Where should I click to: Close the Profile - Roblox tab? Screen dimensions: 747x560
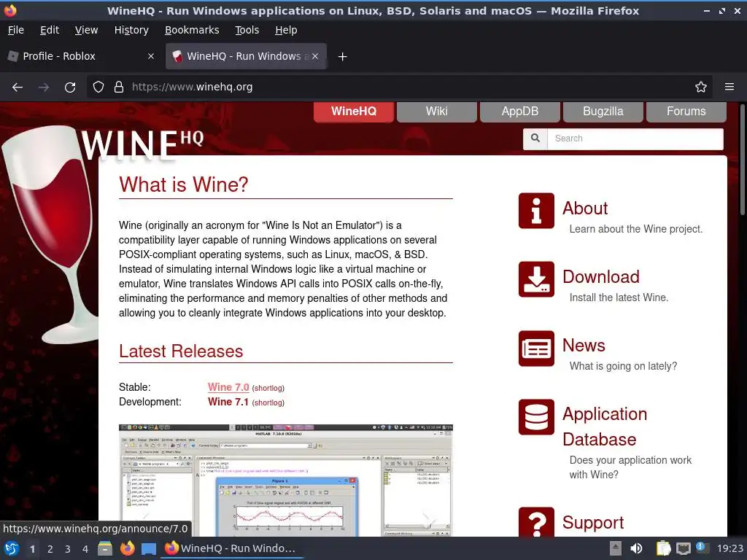150,56
